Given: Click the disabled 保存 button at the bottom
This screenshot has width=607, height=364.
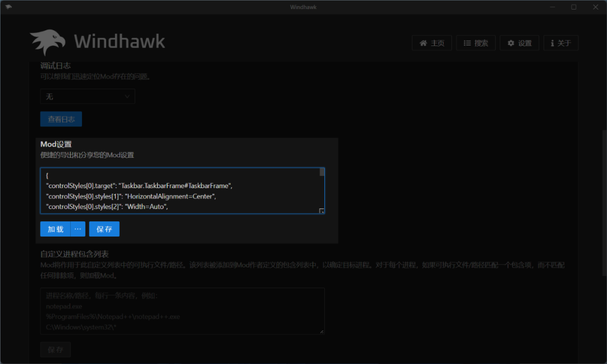Looking at the screenshot, I should tap(55, 350).
